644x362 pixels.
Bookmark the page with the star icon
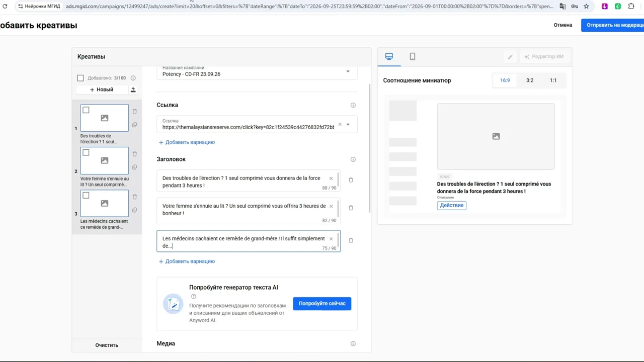(x=586, y=6)
